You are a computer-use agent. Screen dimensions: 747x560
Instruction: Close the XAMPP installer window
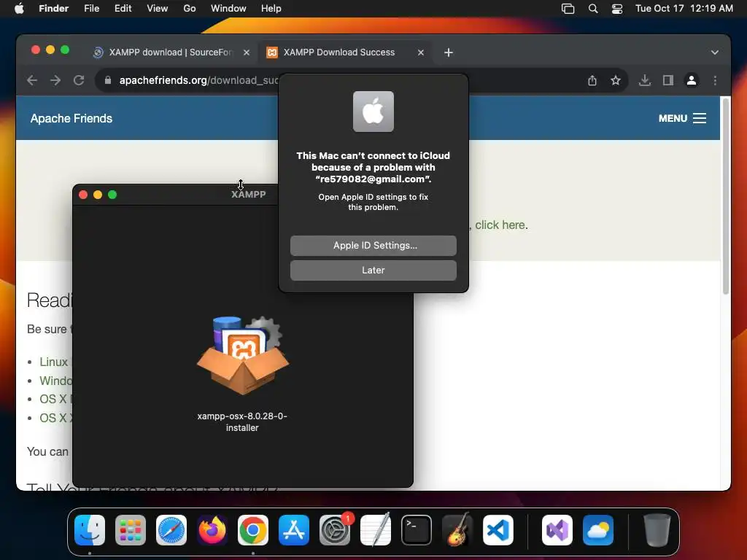(83, 195)
